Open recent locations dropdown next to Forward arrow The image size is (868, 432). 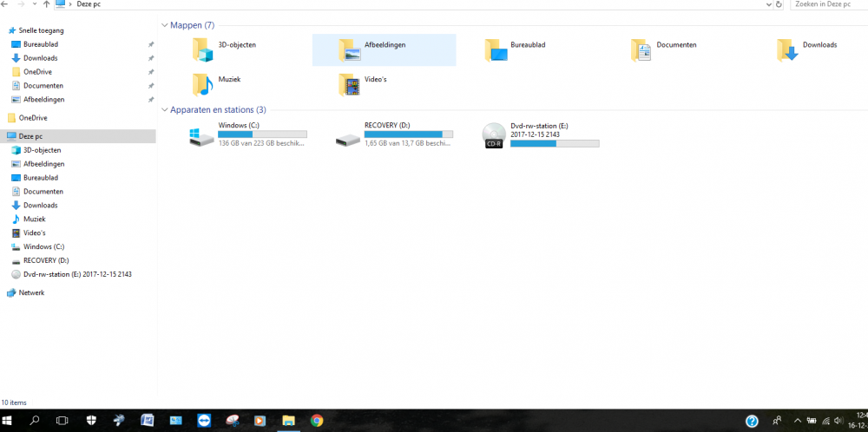tap(33, 4)
